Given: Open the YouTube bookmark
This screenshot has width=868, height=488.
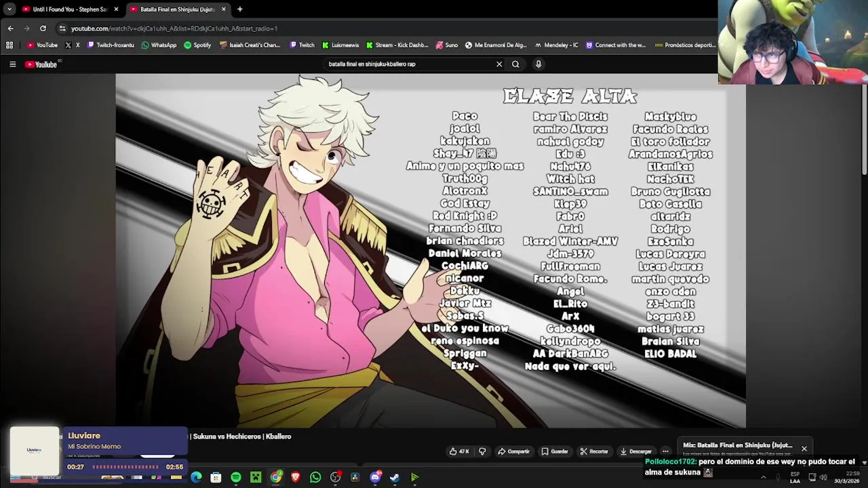Looking at the screenshot, I should click(x=42, y=45).
